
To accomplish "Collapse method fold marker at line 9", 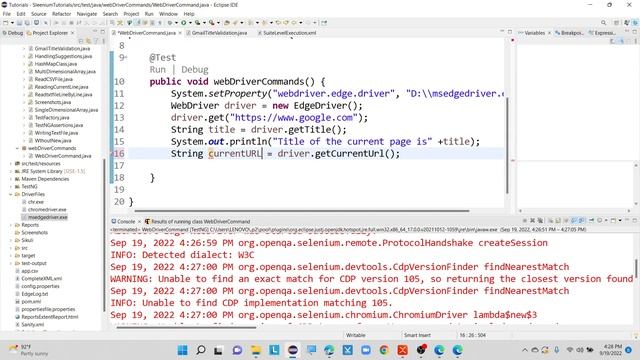I will click(x=126, y=58).
